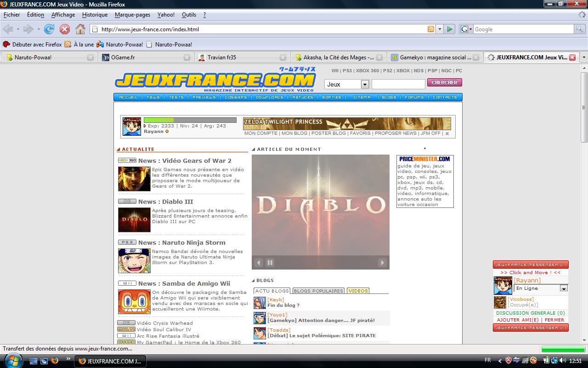Image resolution: width=588 pixels, height=368 pixels.
Task: Show previous article in slideshow
Action: pos(259,263)
